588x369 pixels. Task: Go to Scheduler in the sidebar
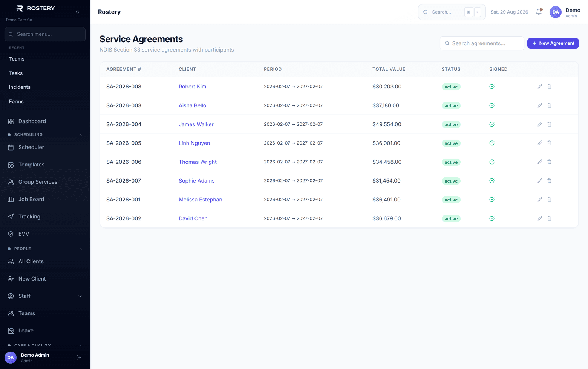click(45, 147)
